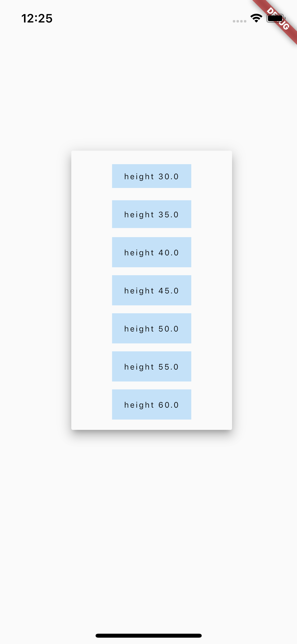Viewport: 297px width, 644px height.
Task: Tap the cellular signal dots indicator
Action: click(239, 21)
